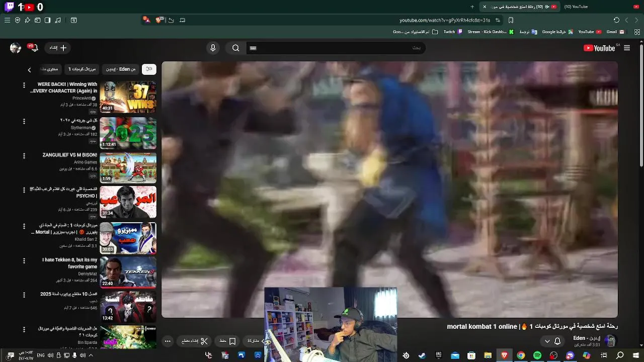Open the Leo AI sparkle icon
The width and height of the screenshot is (644, 362).
(28, 20)
